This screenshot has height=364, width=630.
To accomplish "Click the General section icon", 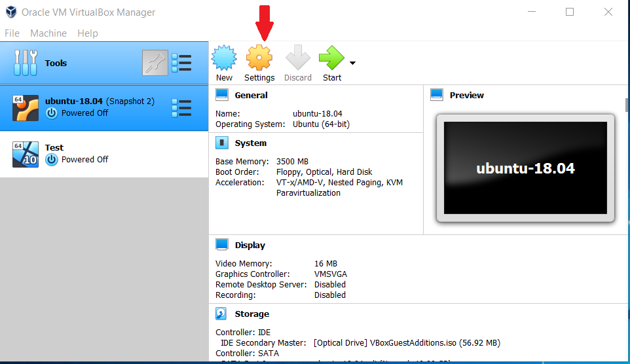I will click(222, 95).
